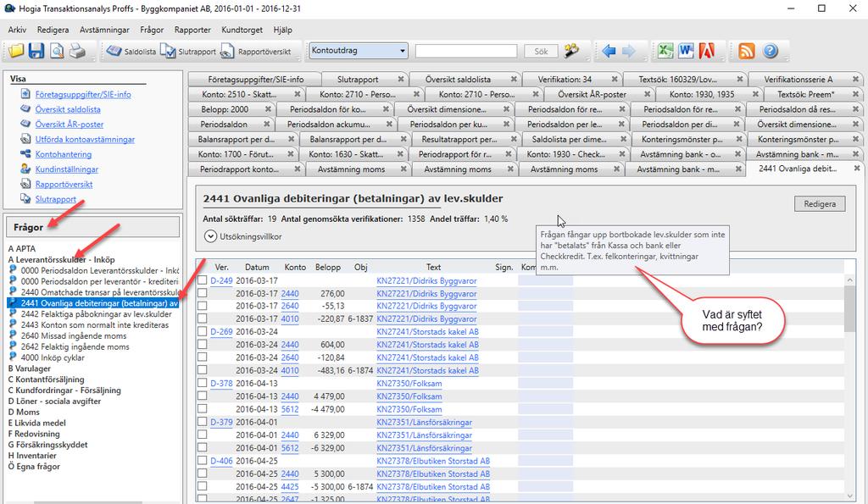The width and height of the screenshot is (868, 504).
Task: Go forward with the right arrow icon
Action: pos(629,52)
